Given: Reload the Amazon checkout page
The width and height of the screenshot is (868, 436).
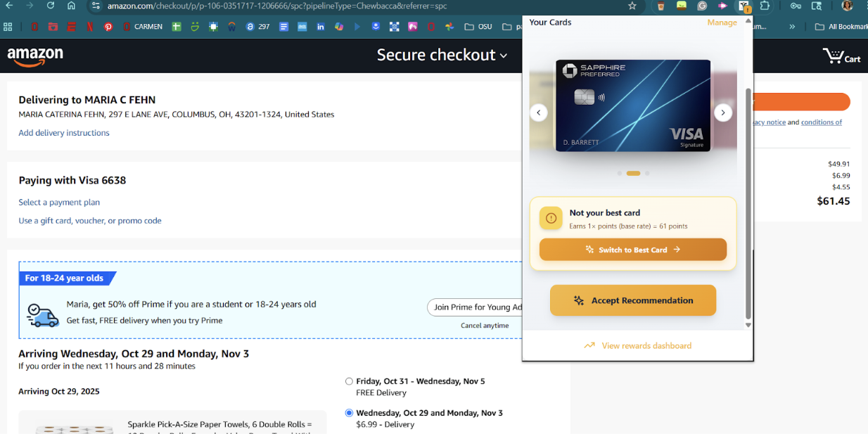Looking at the screenshot, I should click(x=51, y=6).
